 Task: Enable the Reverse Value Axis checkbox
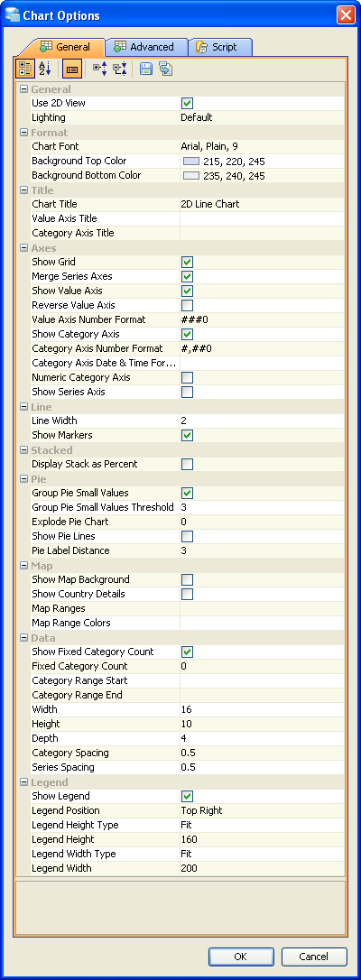pos(188,306)
